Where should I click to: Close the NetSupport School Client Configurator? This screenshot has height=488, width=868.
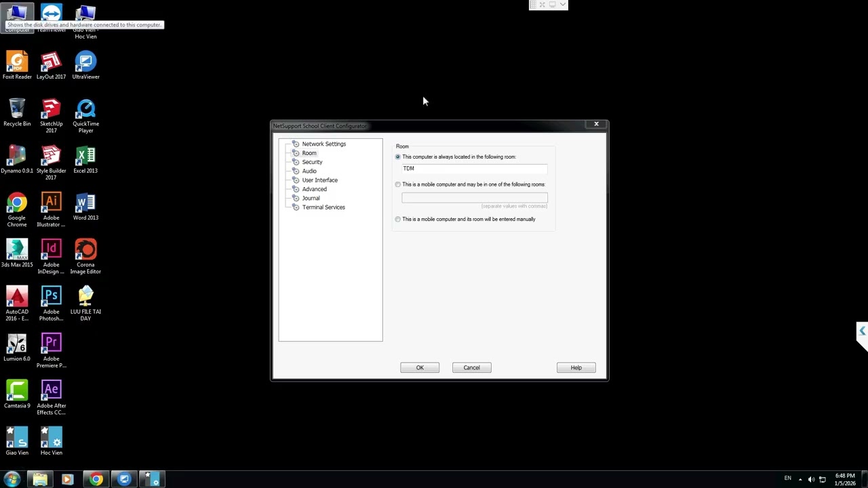tap(596, 124)
